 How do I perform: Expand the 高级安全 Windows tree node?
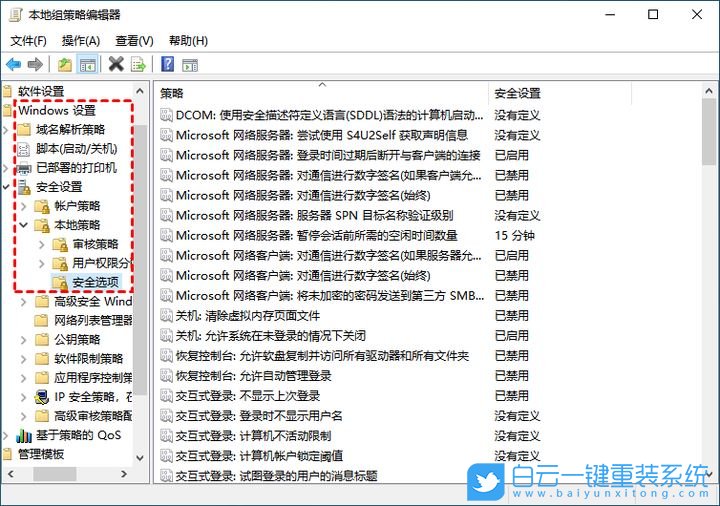(x=24, y=302)
